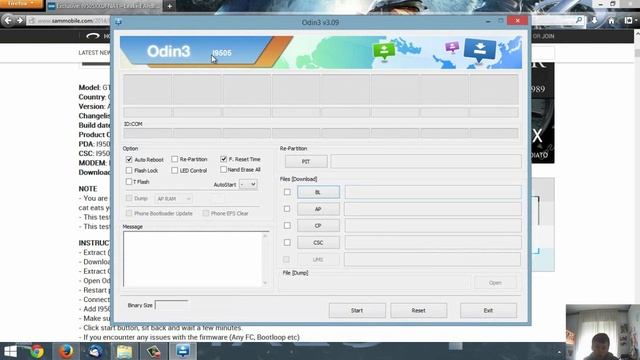Click the Firefox back arrow
This screenshot has height=360, width=640.
coord(8,20)
